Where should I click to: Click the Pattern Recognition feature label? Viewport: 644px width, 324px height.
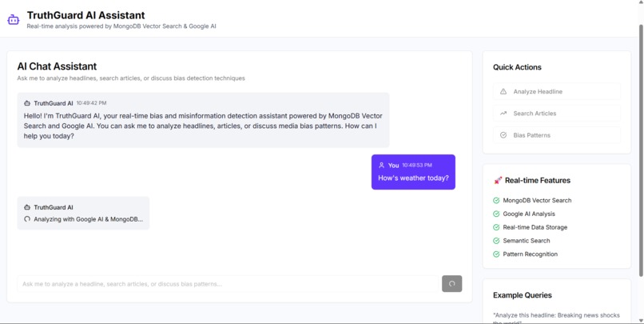tap(531, 254)
